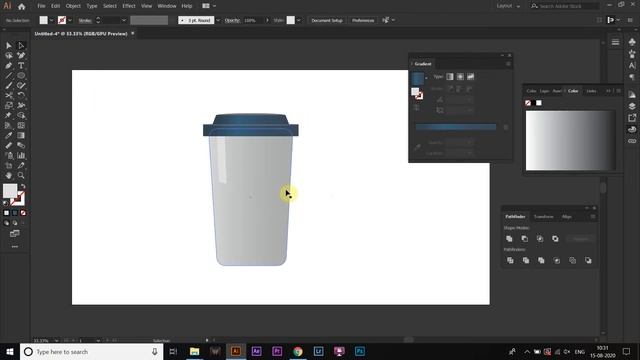The image size is (640, 360).
Task: Click the grayscale color spectrum ramp
Action: coord(571,140)
